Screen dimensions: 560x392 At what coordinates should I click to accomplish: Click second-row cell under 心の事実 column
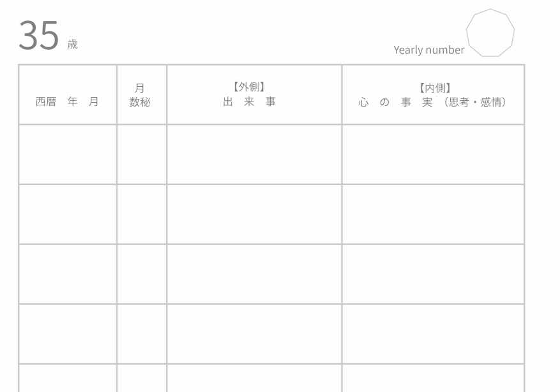tap(433, 215)
